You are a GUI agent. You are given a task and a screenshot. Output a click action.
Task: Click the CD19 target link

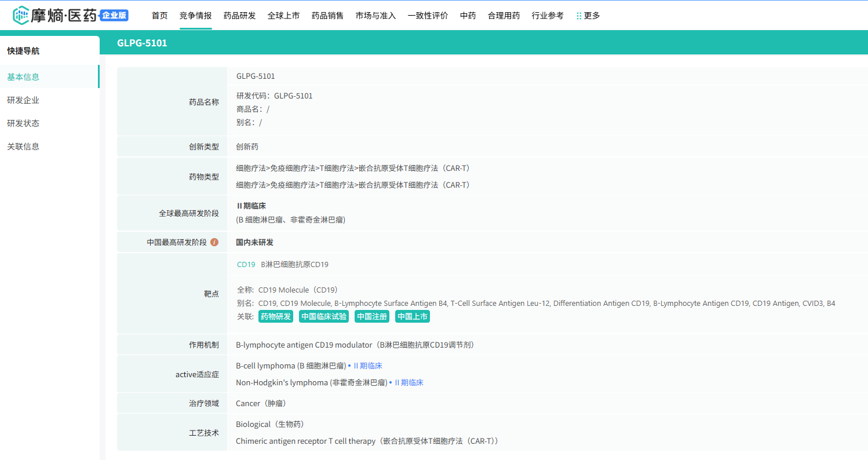click(x=246, y=264)
